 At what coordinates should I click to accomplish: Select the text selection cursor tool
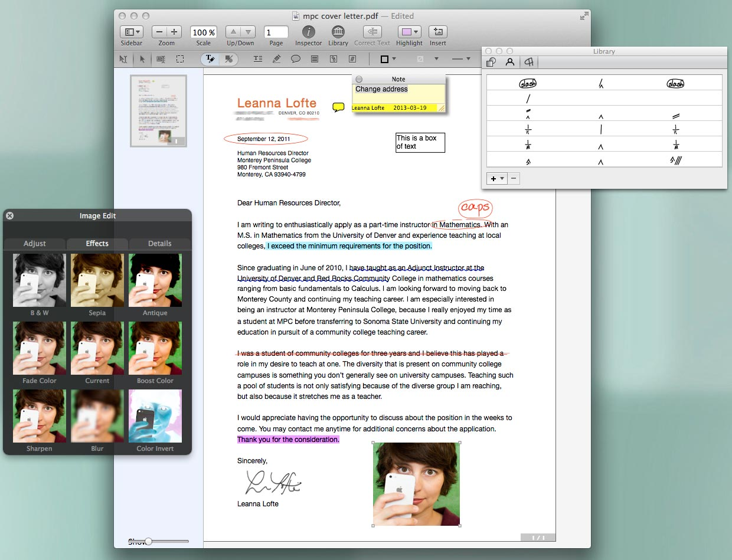click(x=123, y=59)
